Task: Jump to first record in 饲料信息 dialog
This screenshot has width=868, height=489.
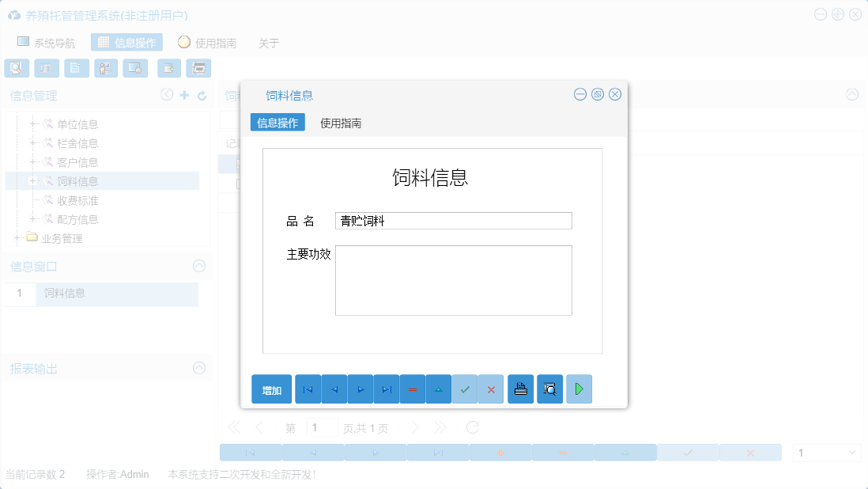Action: (x=308, y=389)
